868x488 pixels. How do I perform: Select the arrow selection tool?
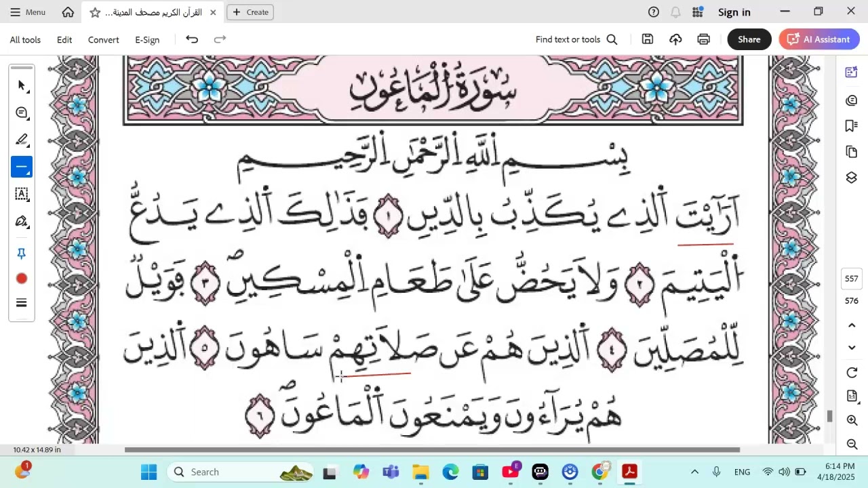point(22,85)
